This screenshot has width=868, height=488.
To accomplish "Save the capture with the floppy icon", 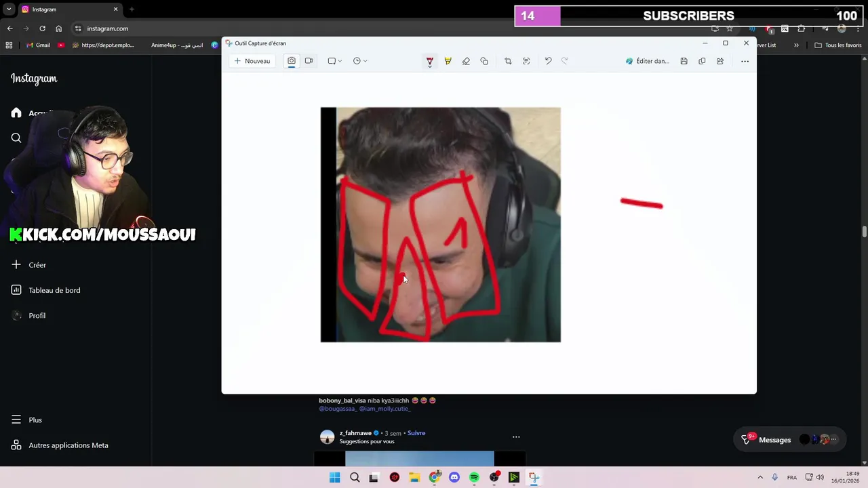I will pyautogui.click(x=684, y=61).
